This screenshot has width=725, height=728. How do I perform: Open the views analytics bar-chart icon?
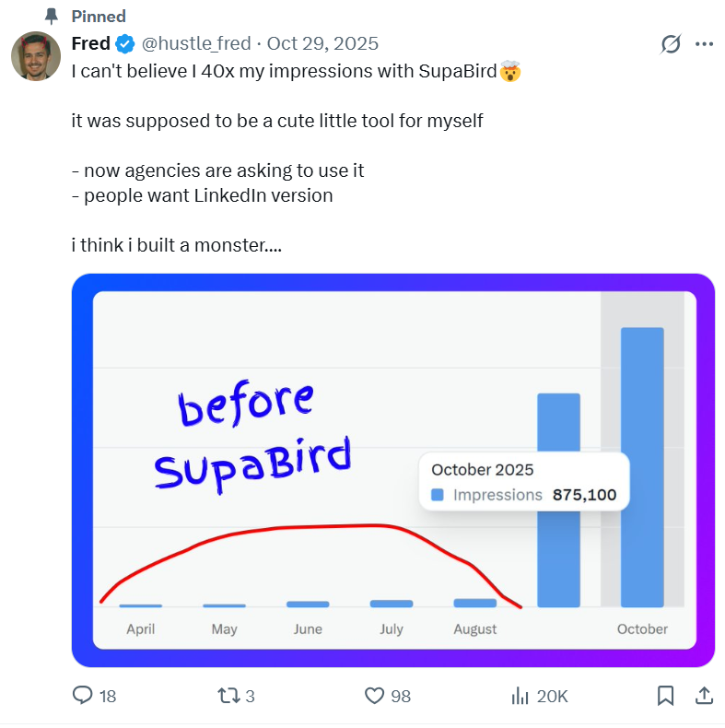point(520,696)
